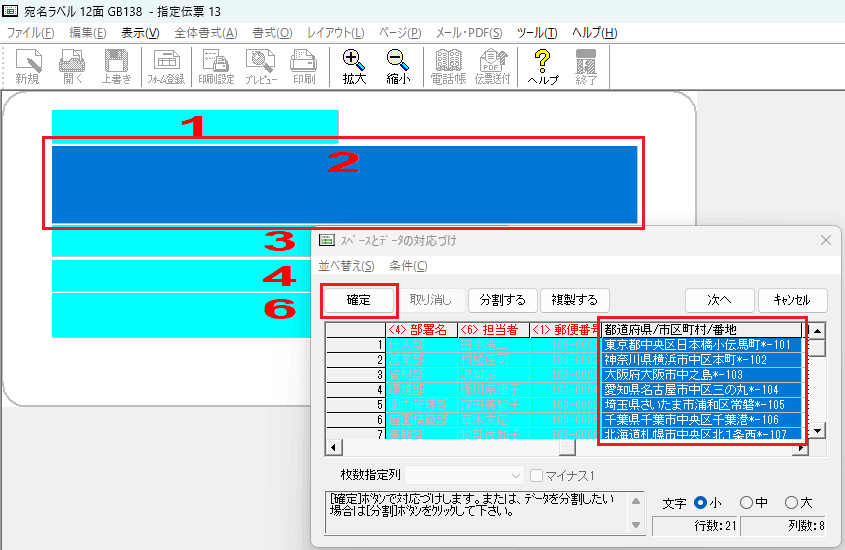845x550 pixels.
Task: Click the 取り消し button
Action: (431, 300)
